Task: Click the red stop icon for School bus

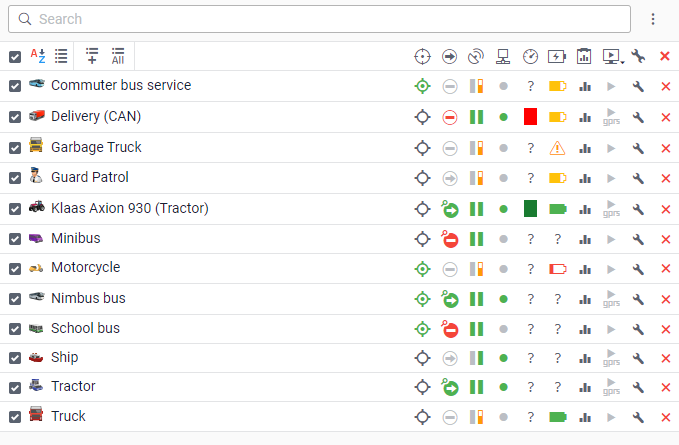Action: click(450, 329)
